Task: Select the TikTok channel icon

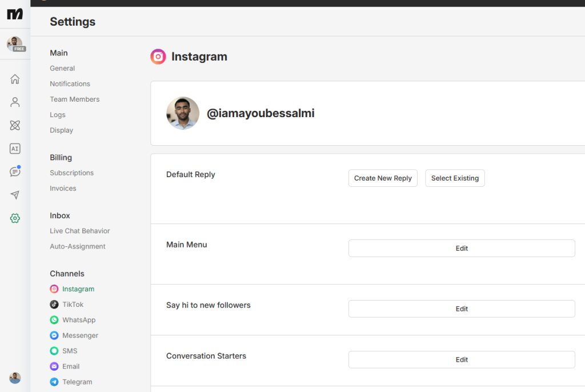Action: (x=54, y=304)
